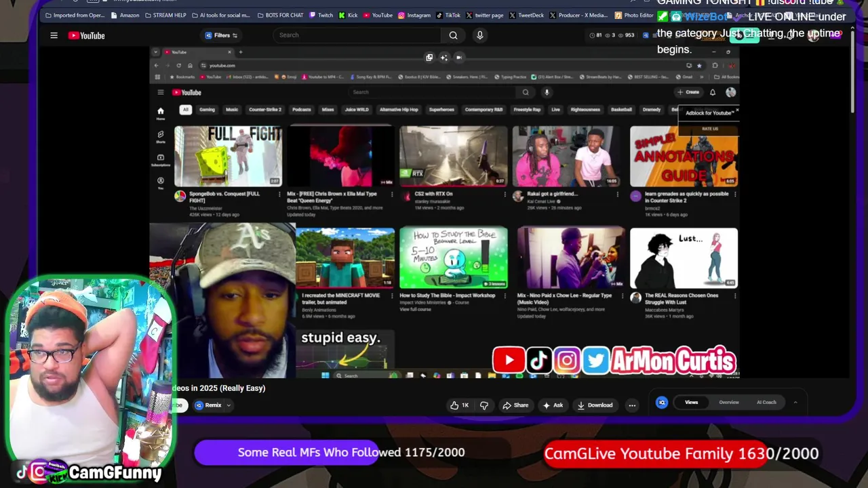Click the YouTube logo in the outer page header
Viewport: 868px width, 488px height.
(86, 35)
